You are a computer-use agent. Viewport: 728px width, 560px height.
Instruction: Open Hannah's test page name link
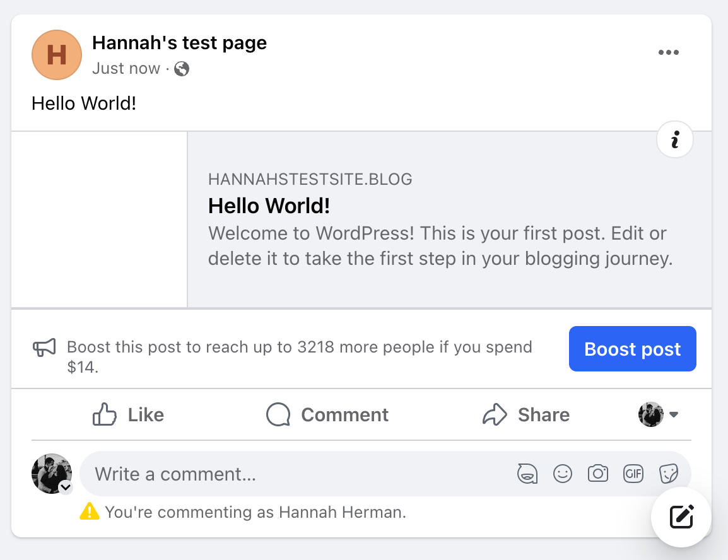(179, 43)
